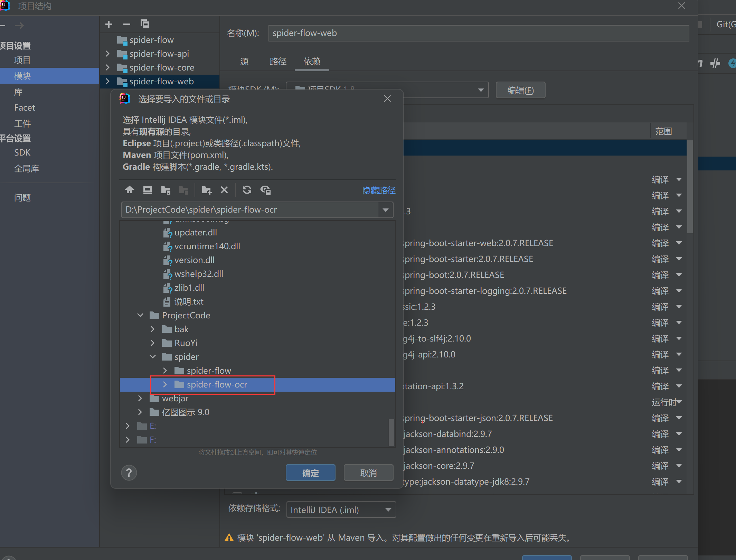Go to home directory in file chooser

tap(130, 190)
